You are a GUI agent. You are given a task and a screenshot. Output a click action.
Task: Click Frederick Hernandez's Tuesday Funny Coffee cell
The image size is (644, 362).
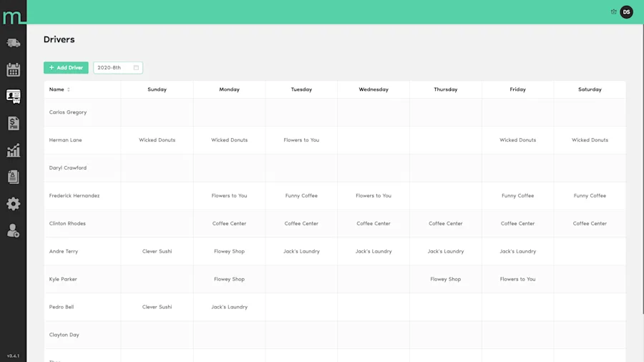(301, 196)
